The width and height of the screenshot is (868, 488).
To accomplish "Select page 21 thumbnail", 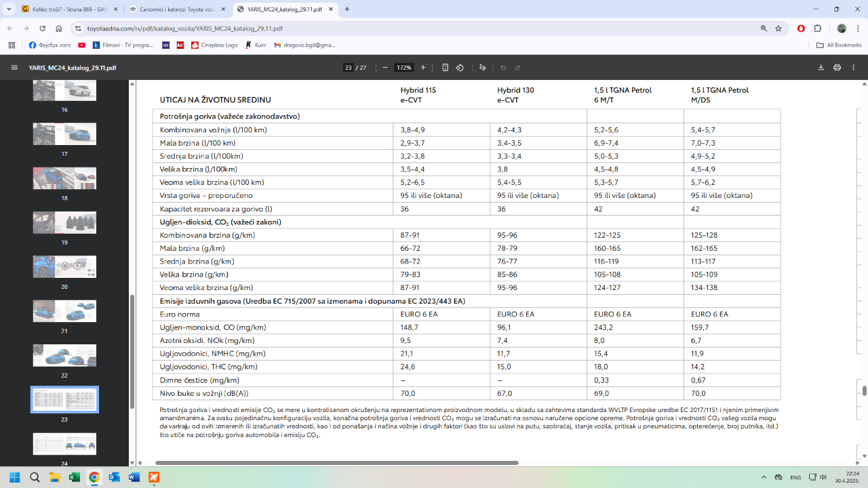I will [64, 311].
